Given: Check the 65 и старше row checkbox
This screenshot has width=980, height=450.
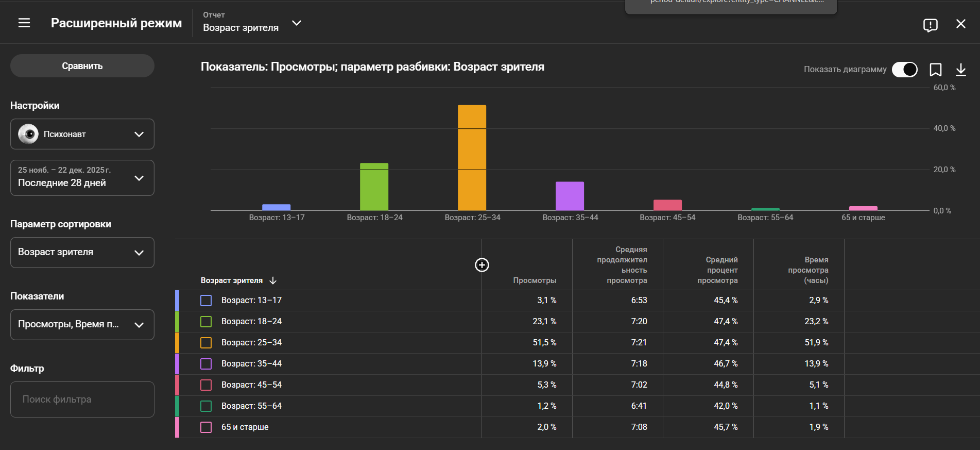Looking at the screenshot, I should click(206, 427).
